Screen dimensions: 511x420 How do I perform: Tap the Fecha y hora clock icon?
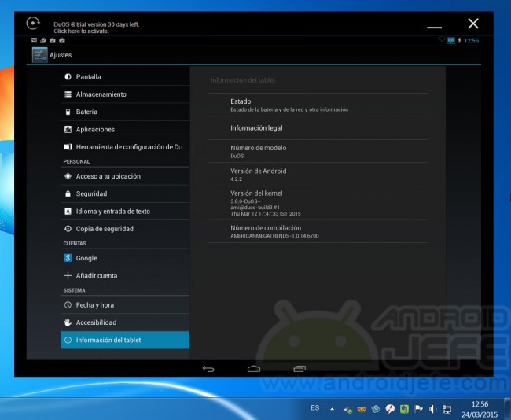(x=68, y=305)
